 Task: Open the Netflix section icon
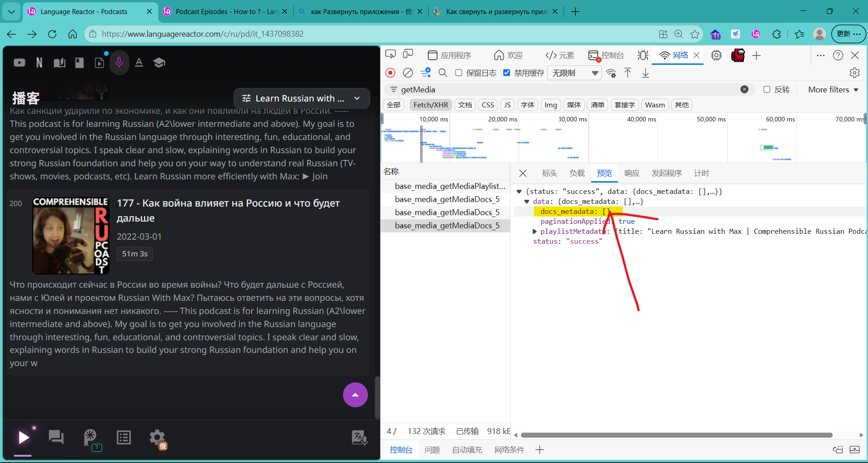[x=39, y=63]
